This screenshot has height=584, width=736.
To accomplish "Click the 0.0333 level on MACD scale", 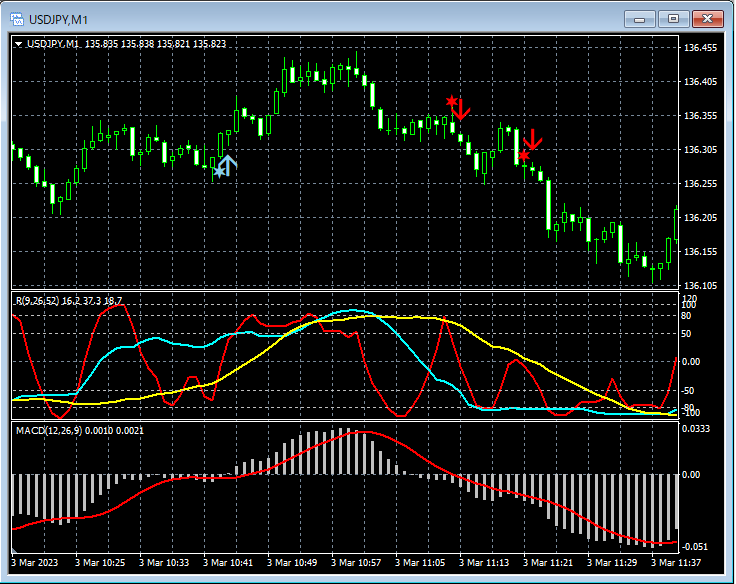I will tap(697, 428).
